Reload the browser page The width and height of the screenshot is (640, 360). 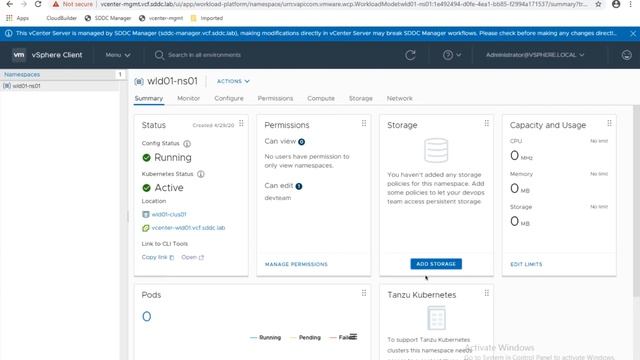click(38, 4)
